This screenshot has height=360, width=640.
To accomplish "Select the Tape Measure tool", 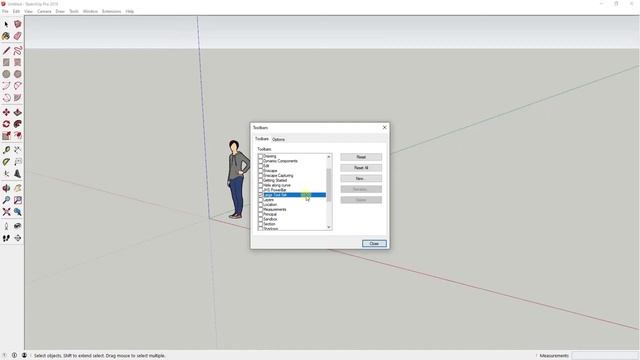I will click(6, 150).
